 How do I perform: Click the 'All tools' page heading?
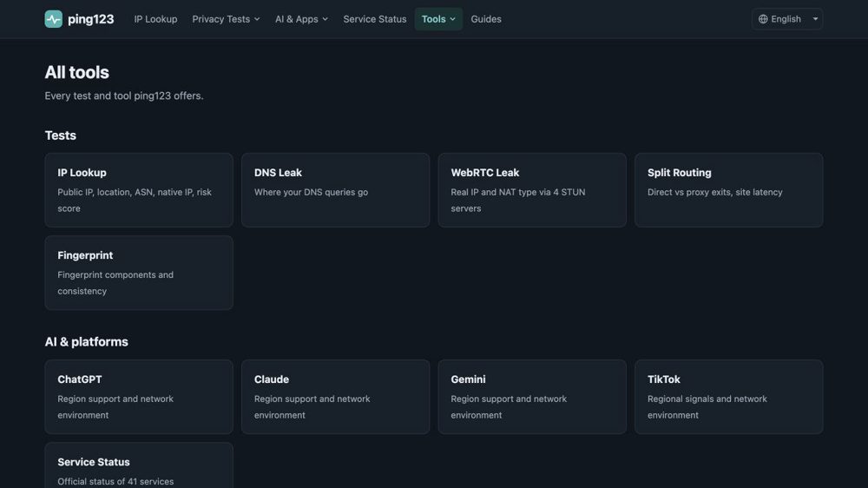tap(77, 73)
